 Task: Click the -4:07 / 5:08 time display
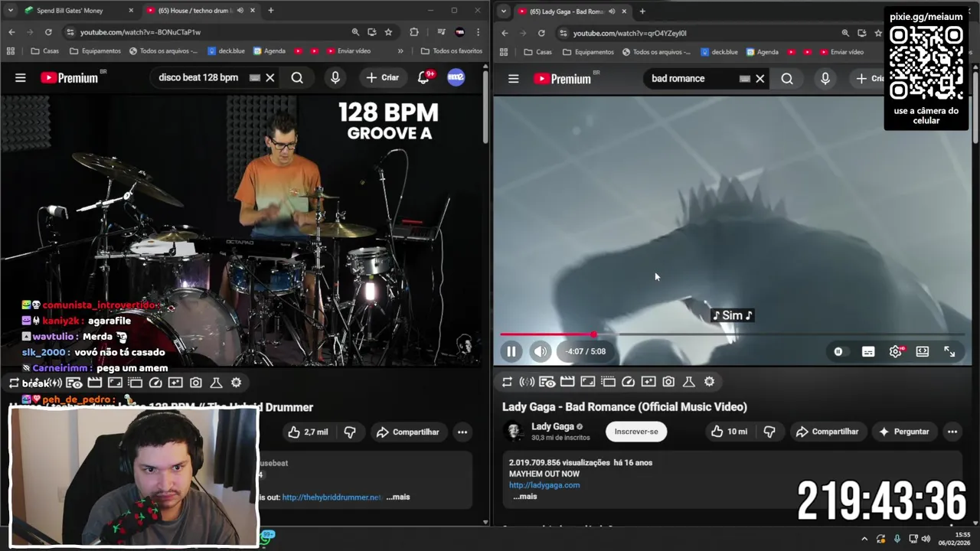coord(586,351)
